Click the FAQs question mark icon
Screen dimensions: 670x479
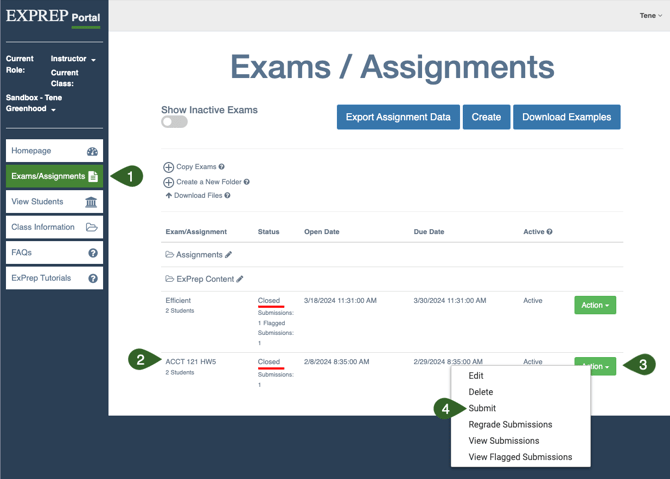[93, 253]
